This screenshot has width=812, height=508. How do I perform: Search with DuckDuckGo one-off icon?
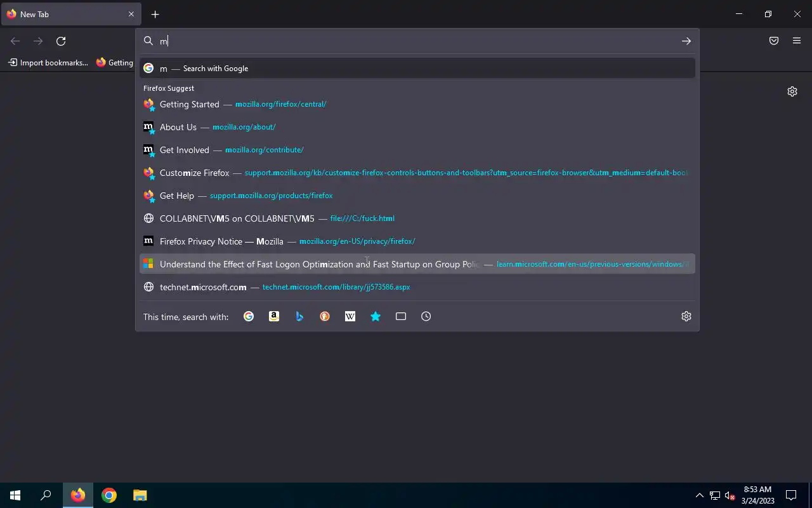pos(325,316)
